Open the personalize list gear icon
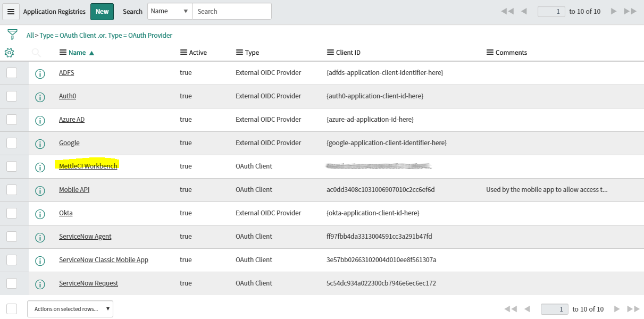Image resolution: width=644 pixels, height=319 pixels. tap(9, 53)
